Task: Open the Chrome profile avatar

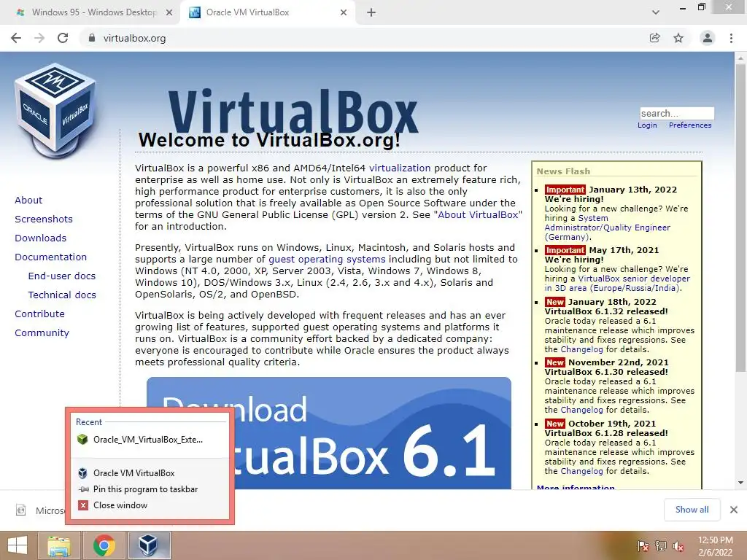Action: [708, 38]
